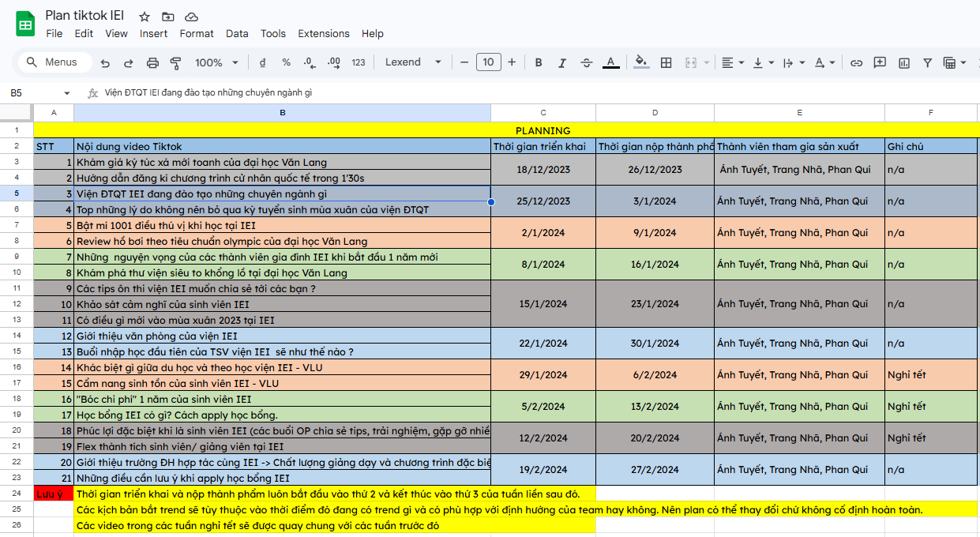Click the formula bar text

point(208,93)
